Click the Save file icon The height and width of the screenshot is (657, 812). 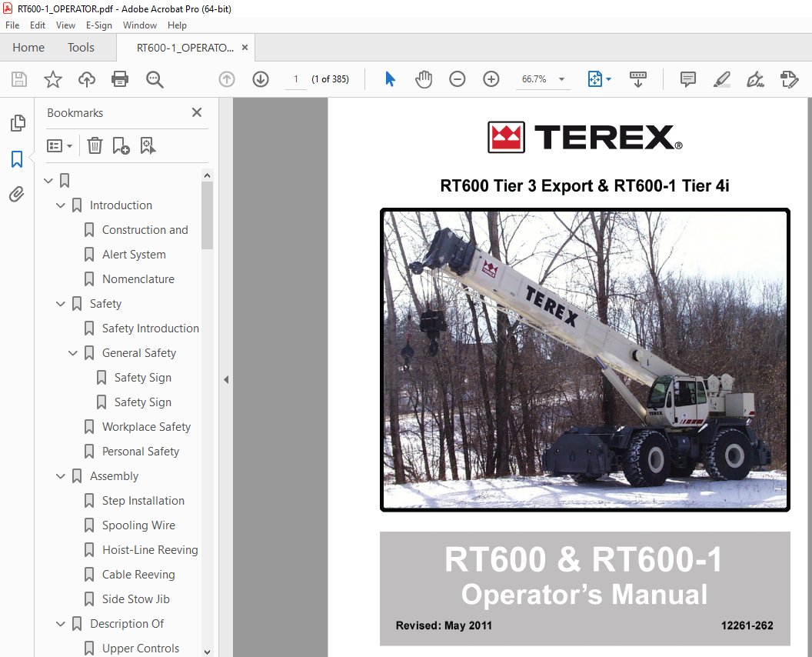(x=19, y=79)
